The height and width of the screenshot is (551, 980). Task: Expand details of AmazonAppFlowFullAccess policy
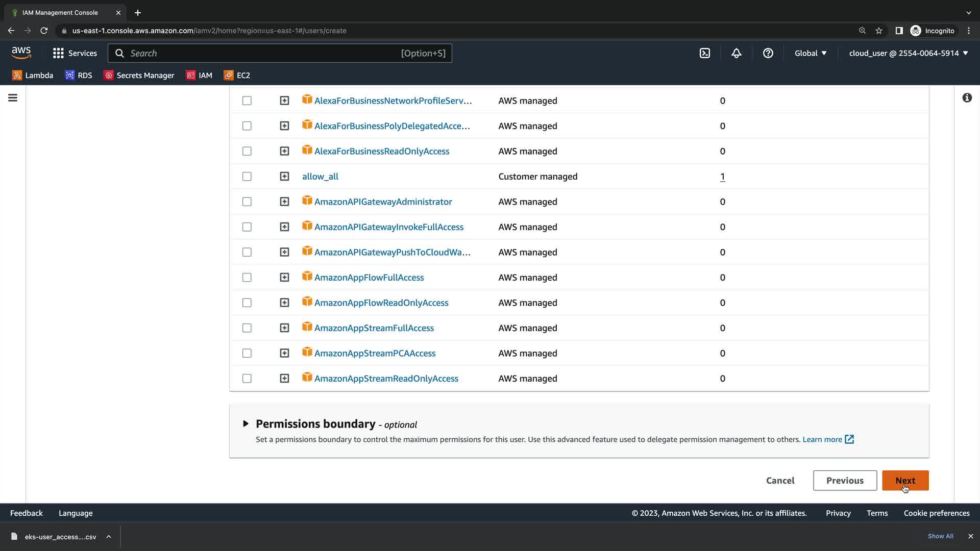(x=284, y=278)
